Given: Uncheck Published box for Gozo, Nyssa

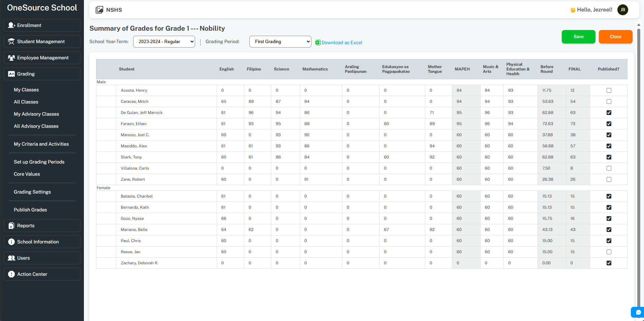Looking at the screenshot, I should click(609, 218).
